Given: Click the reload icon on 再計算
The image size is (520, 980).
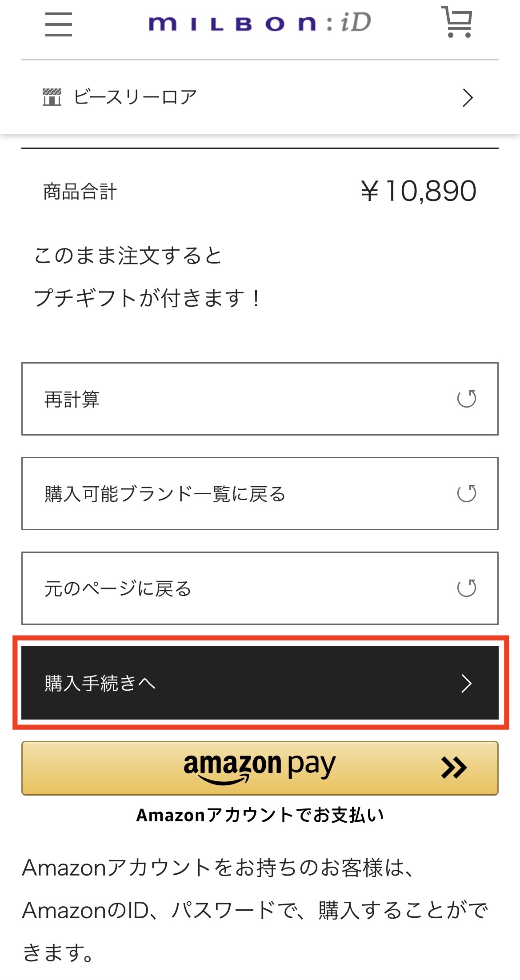Looking at the screenshot, I should pyautogui.click(x=467, y=399).
